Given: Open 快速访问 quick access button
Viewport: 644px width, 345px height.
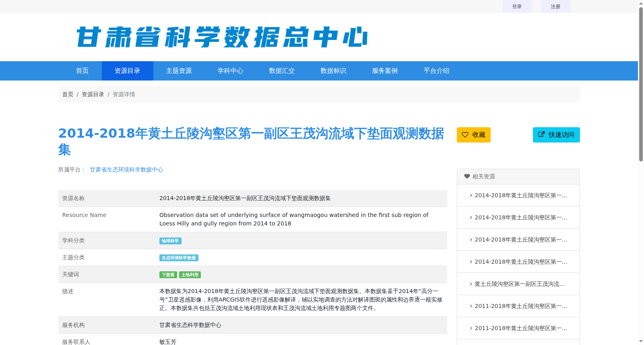Looking at the screenshot, I should 556,135.
